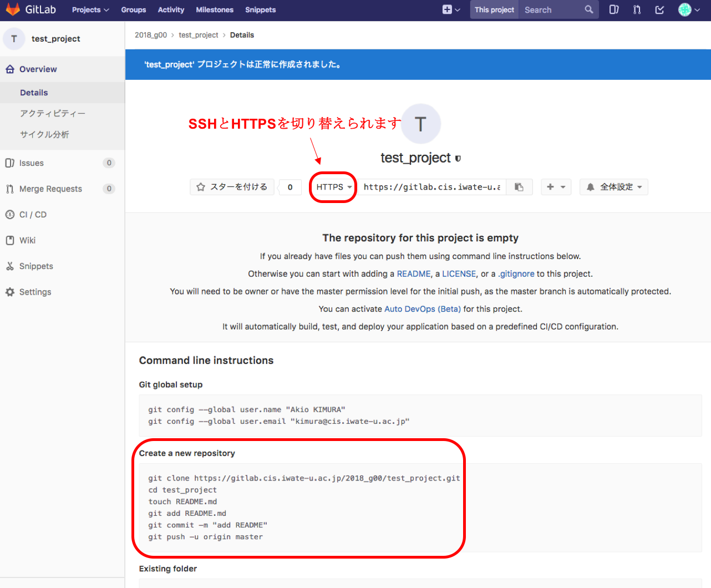Switch protocol via HTTPS dropdown
Viewport: 711px width, 588px height.
(334, 187)
